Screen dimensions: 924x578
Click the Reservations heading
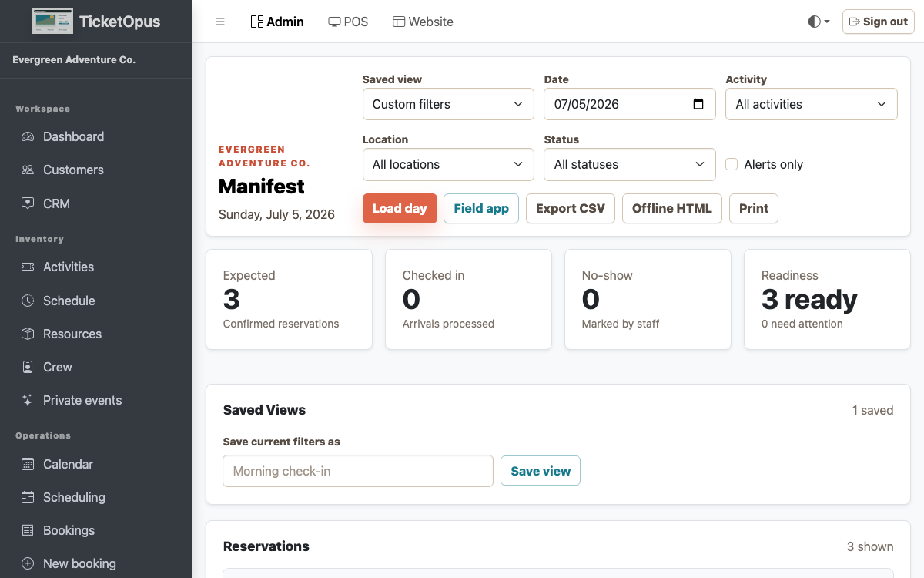coord(266,546)
